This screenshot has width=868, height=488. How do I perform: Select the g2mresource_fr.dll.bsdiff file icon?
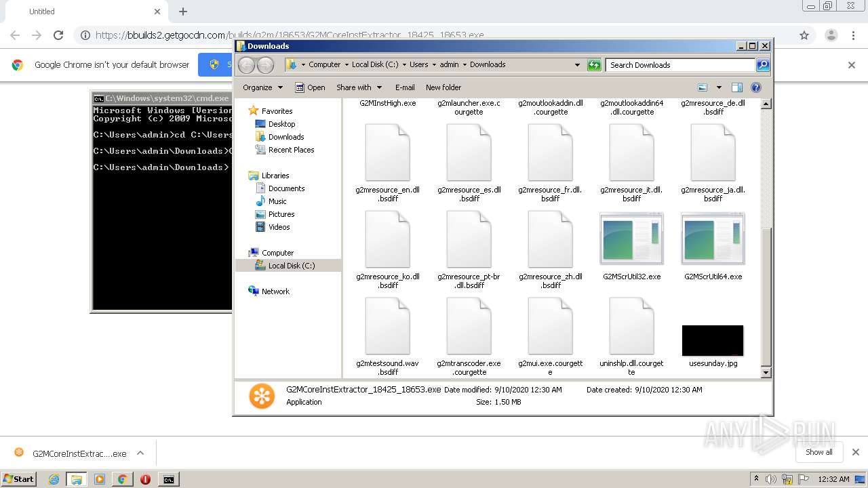(x=550, y=152)
